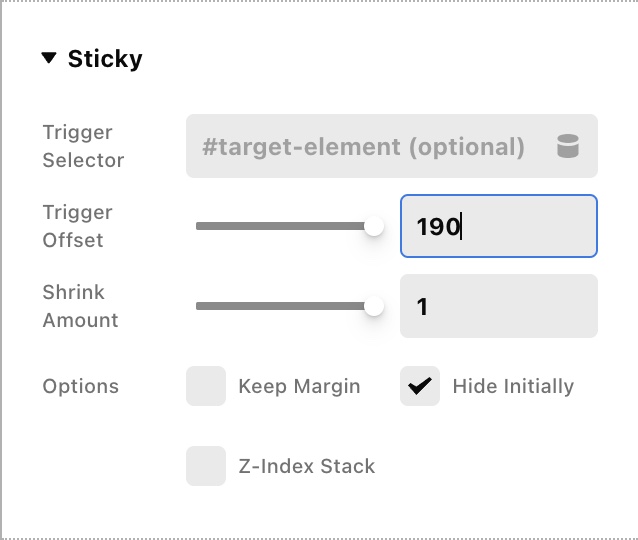Enable the Keep Margin checkbox
The height and width of the screenshot is (540, 638).
click(206, 386)
